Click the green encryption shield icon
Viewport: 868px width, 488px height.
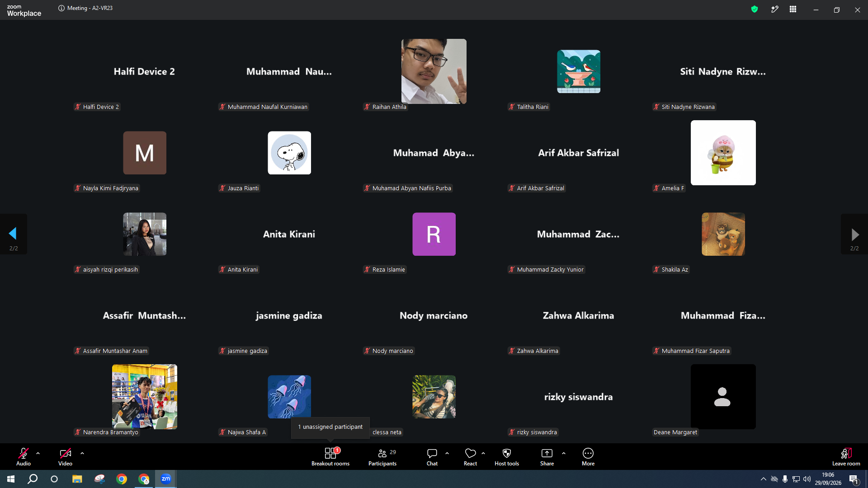(x=755, y=9)
